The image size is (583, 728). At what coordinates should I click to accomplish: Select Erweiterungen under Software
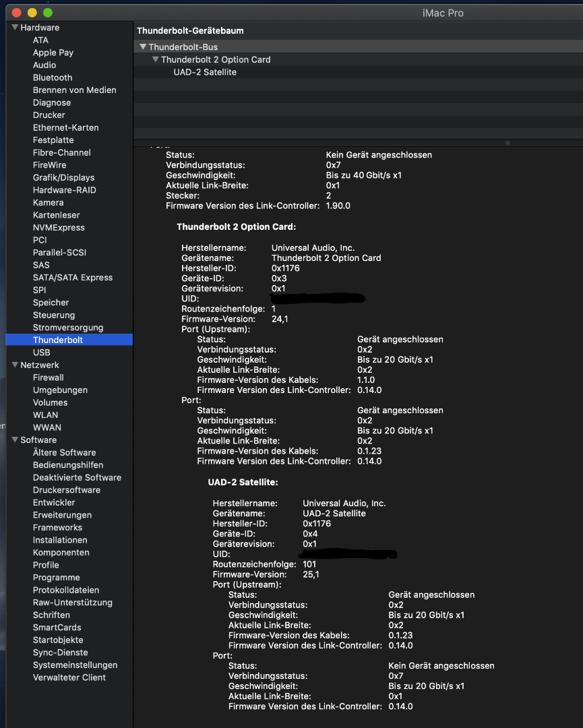[62, 515]
